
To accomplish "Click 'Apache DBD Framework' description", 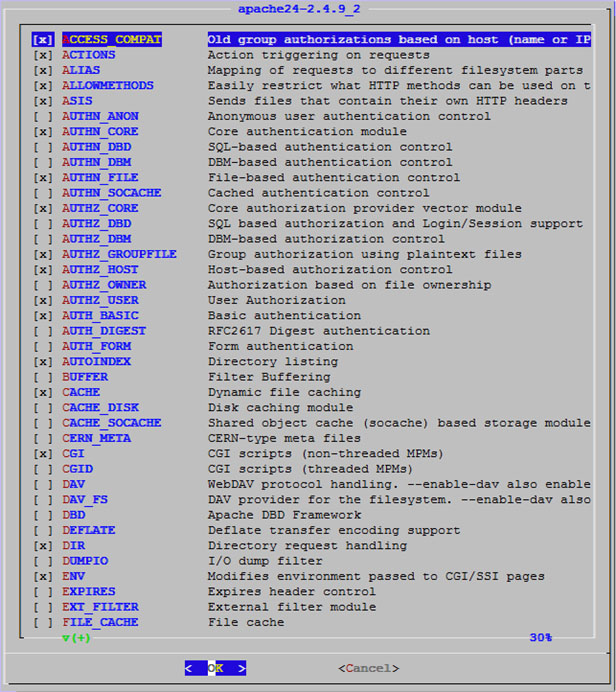I will 284,515.
